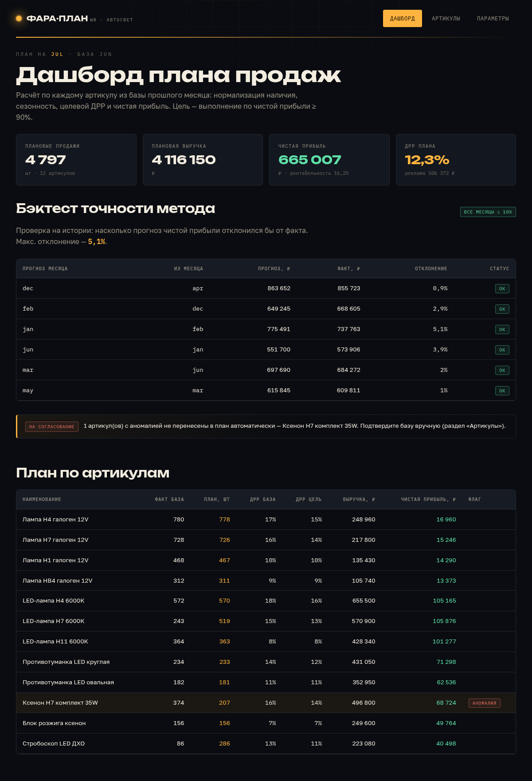Click the orange dot logo icon
The width and height of the screenshot is (532, 781).
(x=19, y=19)
